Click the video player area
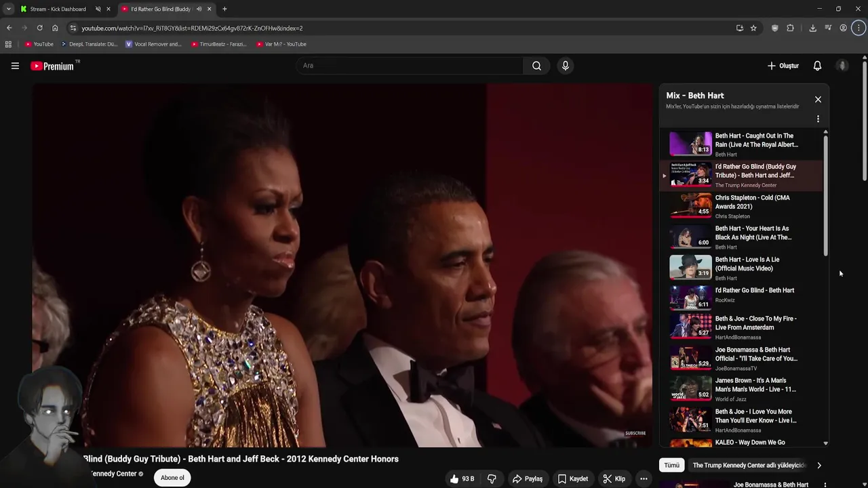This screenshot has width=868, height=488. coord(342,266)
